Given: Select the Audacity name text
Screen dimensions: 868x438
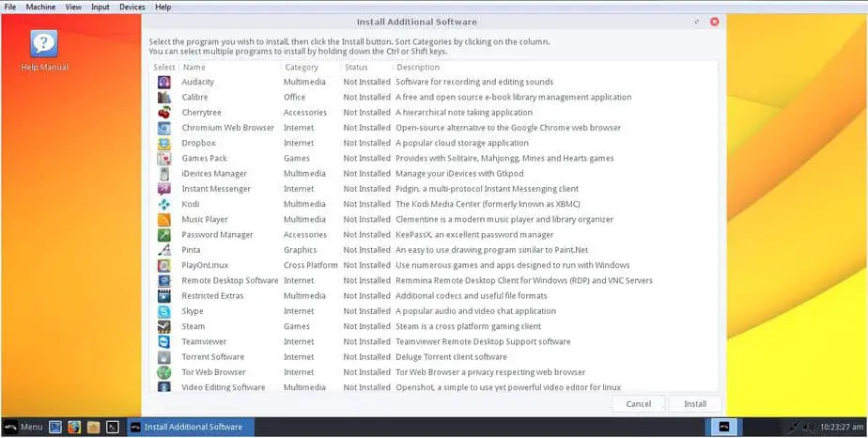Looking at the screenshot, I should point(197,82).
